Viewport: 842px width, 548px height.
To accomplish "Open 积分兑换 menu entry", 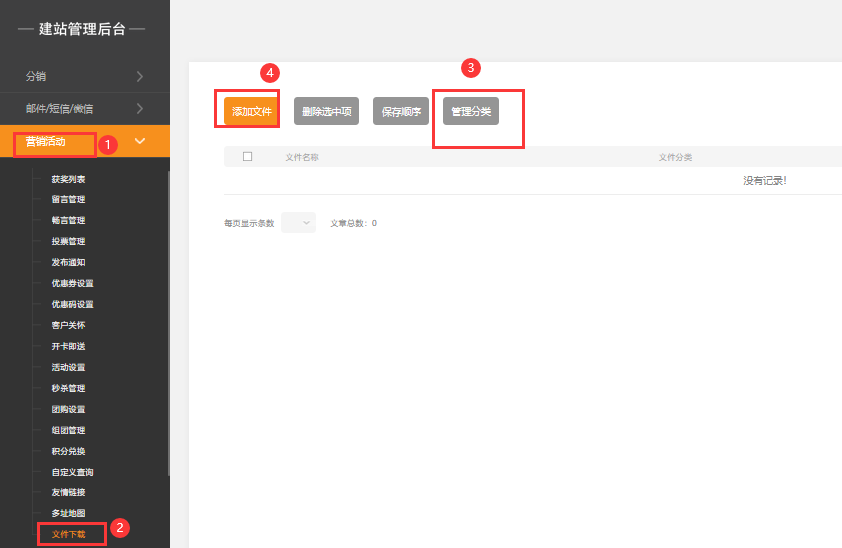I will click(x=68, y=451).
